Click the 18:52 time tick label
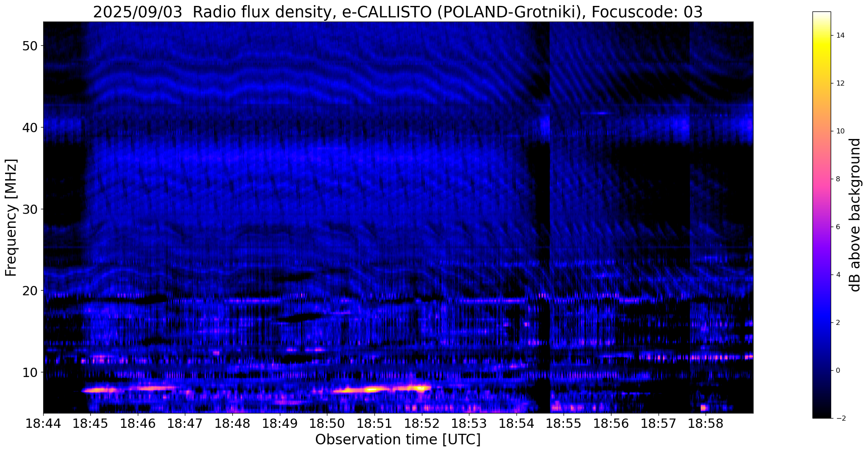 (422, 424)
